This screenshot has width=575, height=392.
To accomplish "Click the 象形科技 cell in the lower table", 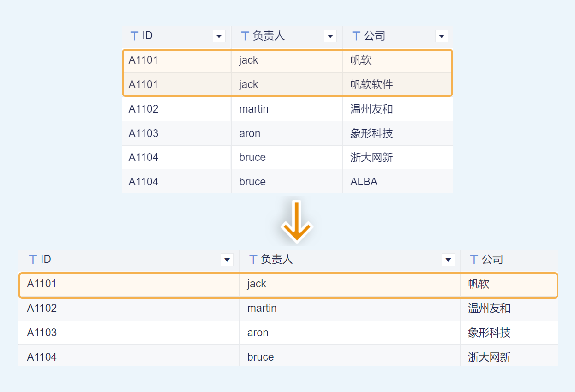I will [x=489, y=333].
